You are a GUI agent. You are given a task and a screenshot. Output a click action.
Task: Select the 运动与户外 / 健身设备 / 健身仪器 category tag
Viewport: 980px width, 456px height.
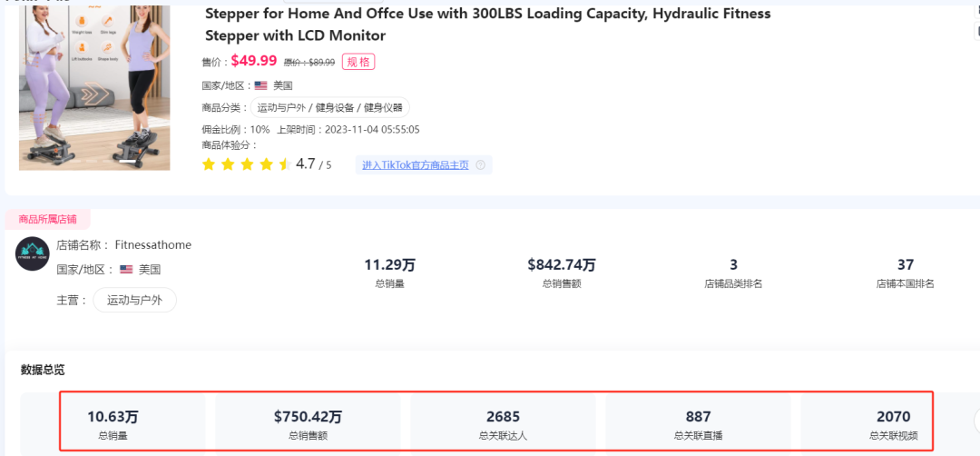point(329,107)
